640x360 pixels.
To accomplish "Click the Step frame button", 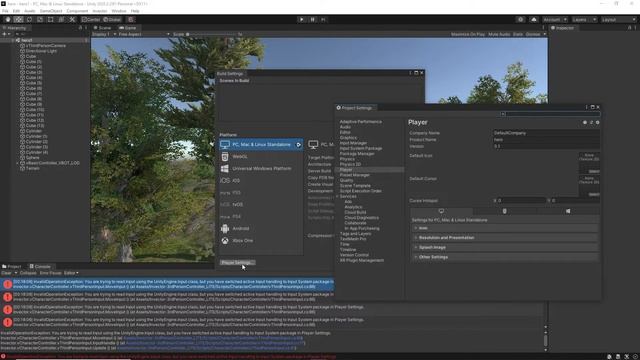I will 323,20.
